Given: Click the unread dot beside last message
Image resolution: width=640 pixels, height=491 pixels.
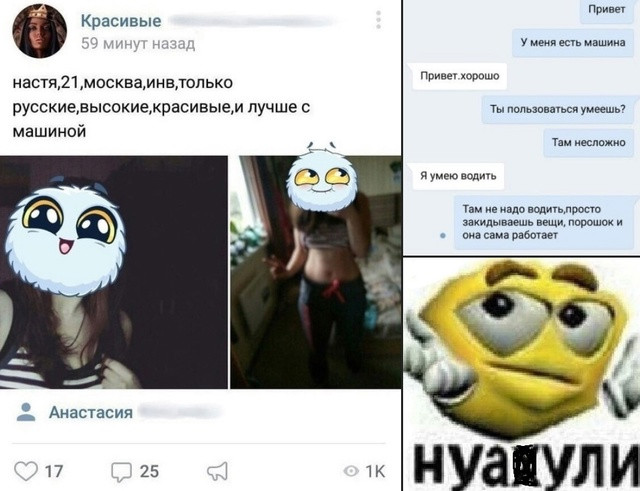Looking at the screenshot, I should (442, 236).
